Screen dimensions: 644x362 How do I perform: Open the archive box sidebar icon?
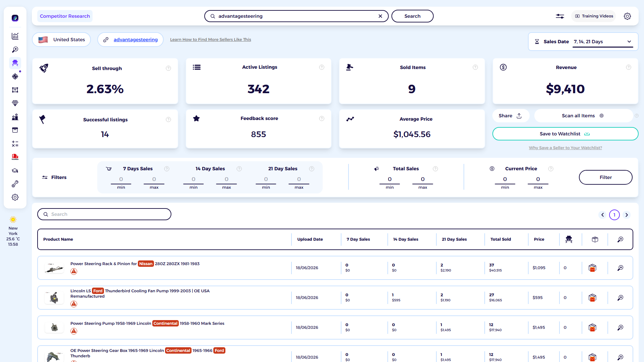(x=15, y=130)
